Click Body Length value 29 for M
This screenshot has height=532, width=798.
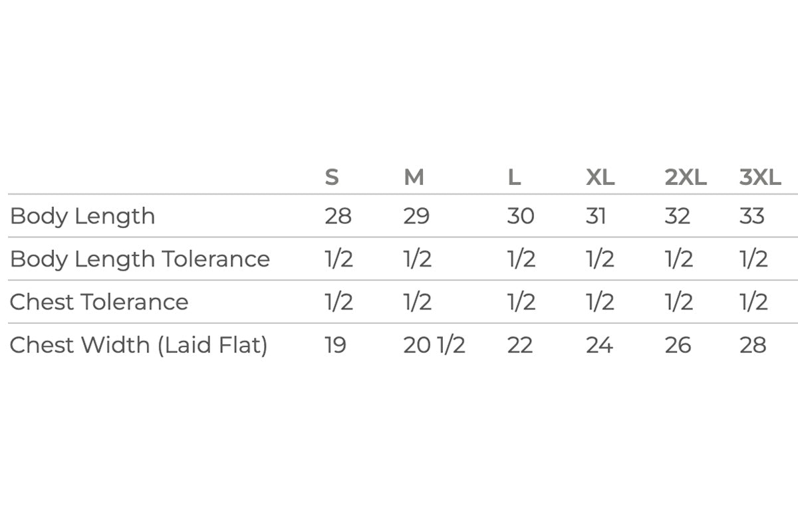[x=416, y=216]
